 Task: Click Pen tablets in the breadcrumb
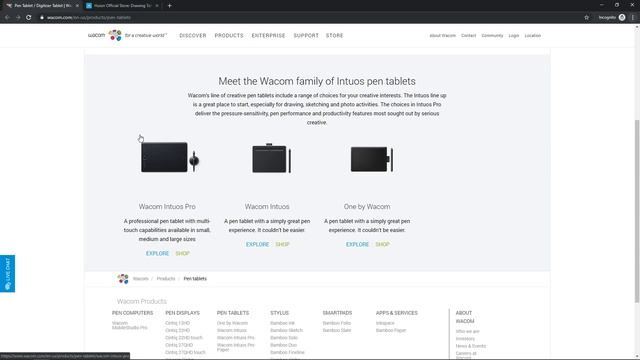click(195, 279)
